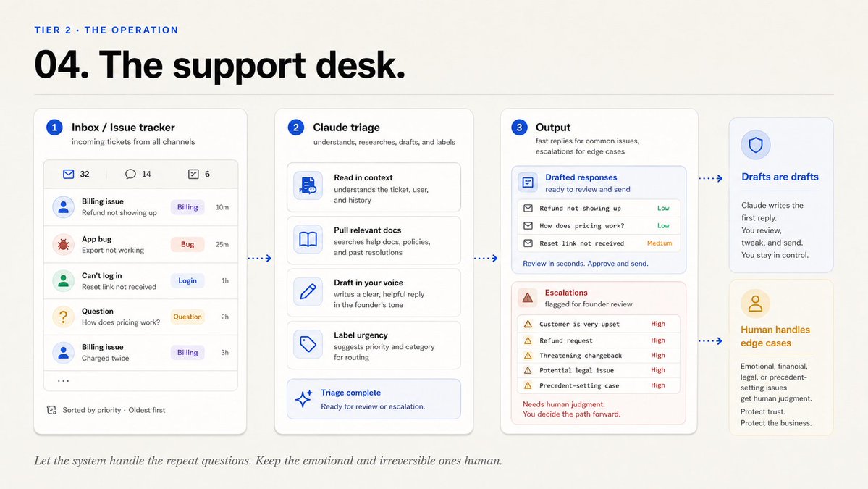868x489 pixels.
Task: Click the envelope icon showing 32 emails
Action: (x=68, y=174)
